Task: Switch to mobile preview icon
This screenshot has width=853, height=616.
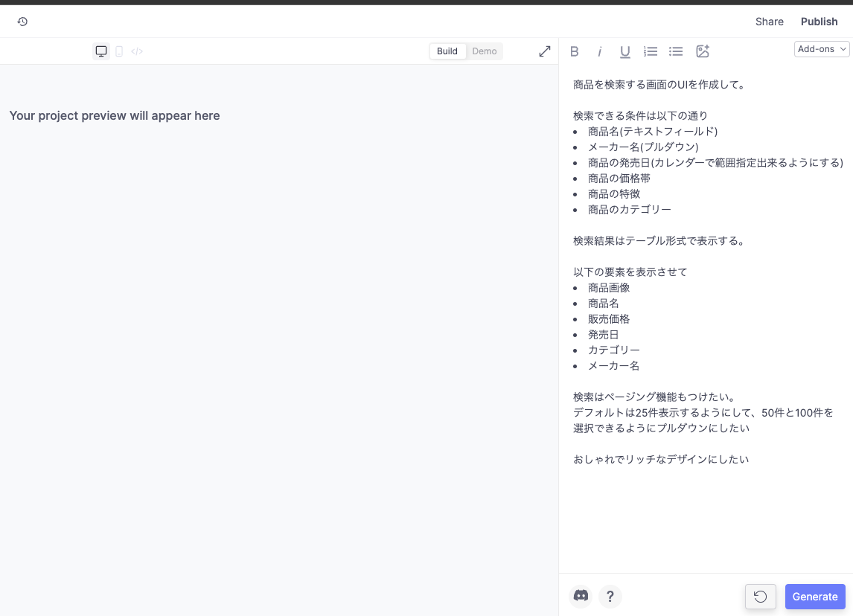Action: 119,51
